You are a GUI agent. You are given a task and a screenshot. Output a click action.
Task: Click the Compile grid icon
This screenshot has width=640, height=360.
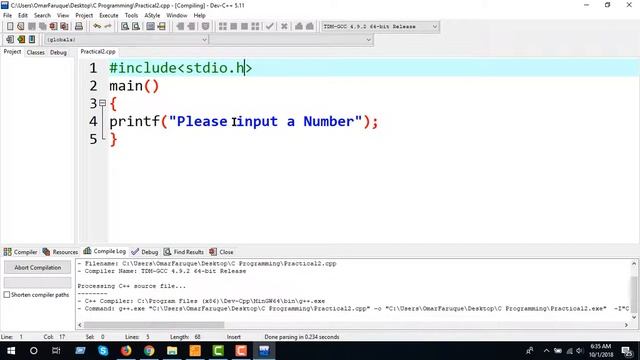pyautogui.click(x=222, y=27)
